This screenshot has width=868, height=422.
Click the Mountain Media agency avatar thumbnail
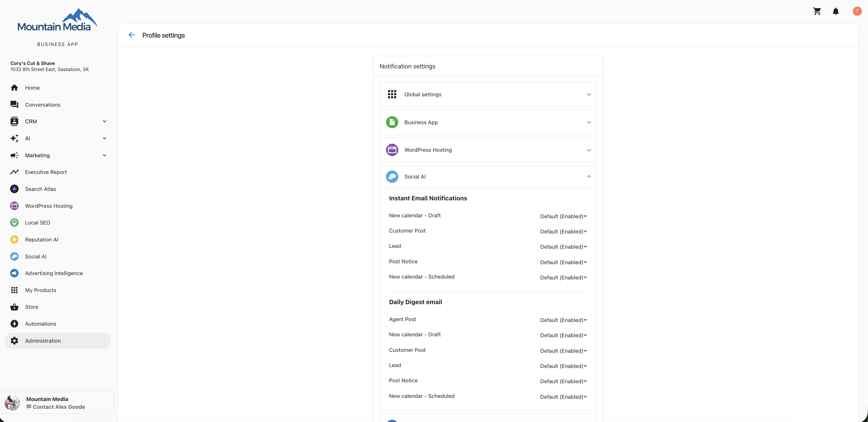point(12,403)
